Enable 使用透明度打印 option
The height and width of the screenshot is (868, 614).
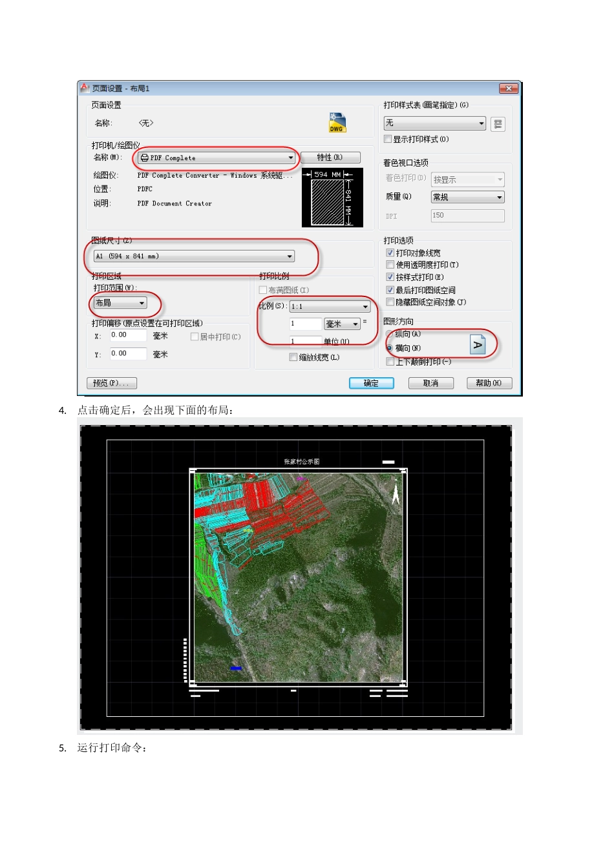[x=390, y=265]
